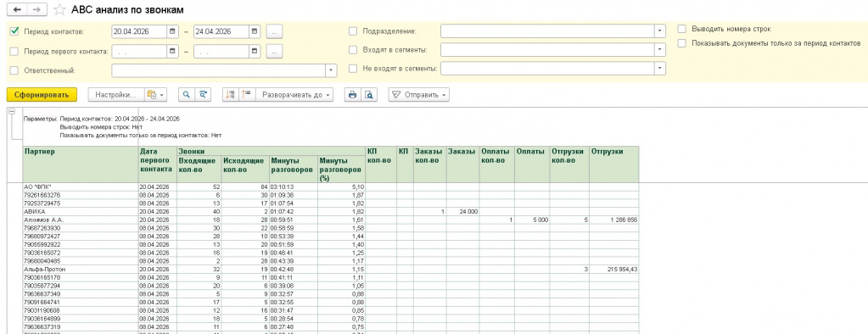Viewport: 868px width, 334px height.
Task: Open the Ответственный dropdown arrow
Action: click(331, 70)
